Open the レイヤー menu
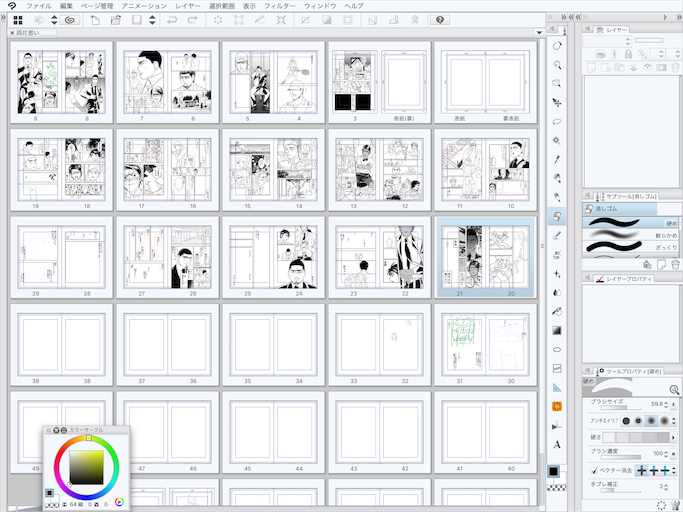Screen dimensions: 683x512 click(x=188, y=6)
